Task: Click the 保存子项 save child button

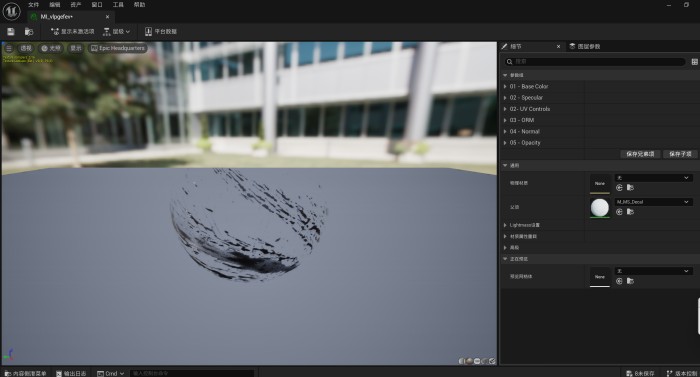Action: pos(680,154)
